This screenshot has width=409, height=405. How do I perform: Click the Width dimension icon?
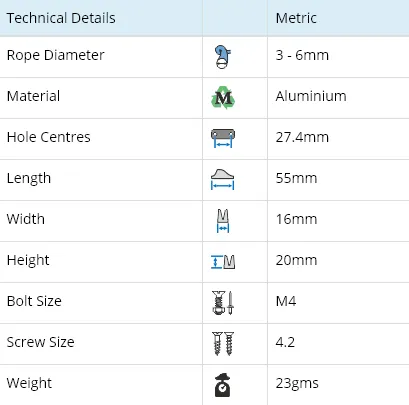pyautogui.click(x=223, y=220)
